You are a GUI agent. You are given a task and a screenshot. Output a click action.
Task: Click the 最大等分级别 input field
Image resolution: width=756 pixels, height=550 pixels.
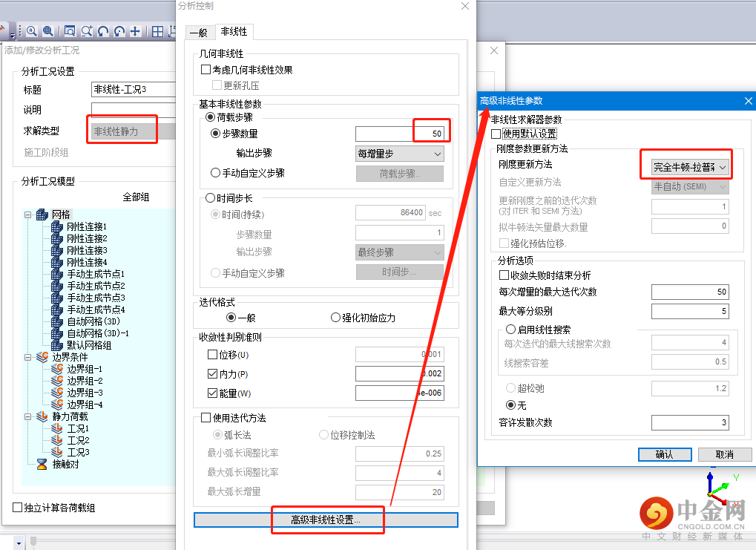[690, 311]
